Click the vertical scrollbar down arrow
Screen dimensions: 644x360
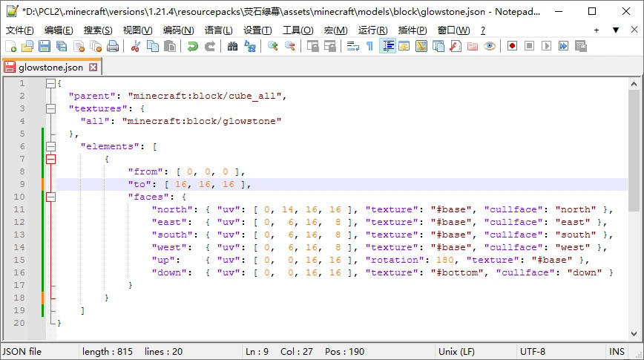pos(634,334)
